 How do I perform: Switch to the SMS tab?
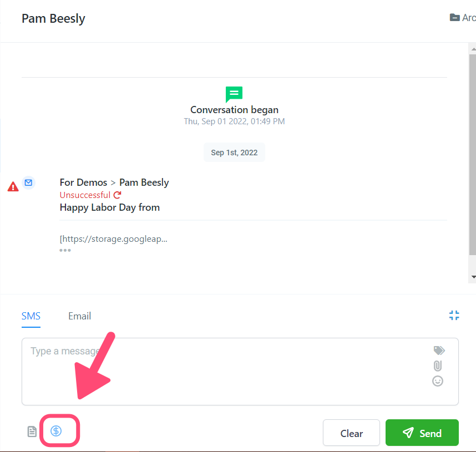pos(31,316)
